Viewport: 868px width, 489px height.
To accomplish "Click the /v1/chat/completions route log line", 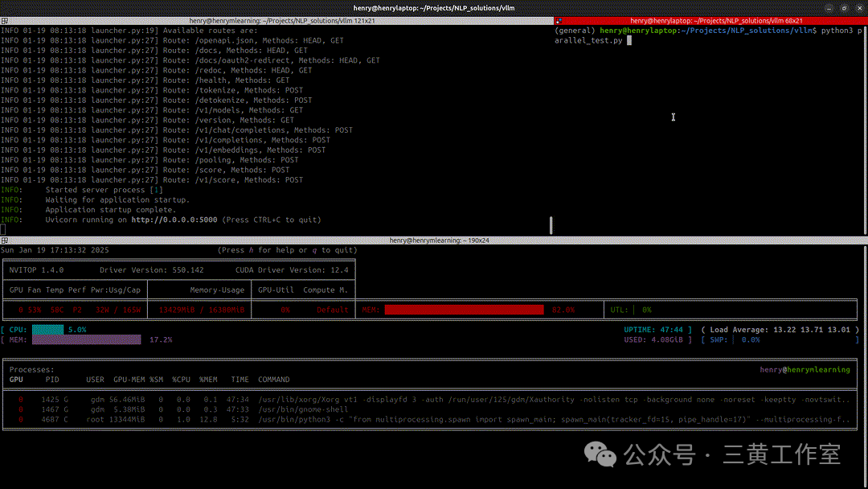I will (x=177, y=130).
